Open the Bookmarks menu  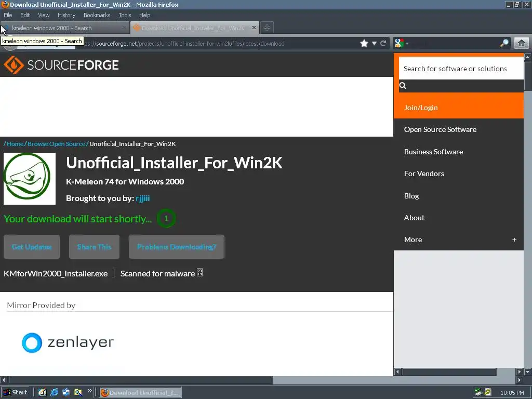pyautogui.click(x=97, y=15)
